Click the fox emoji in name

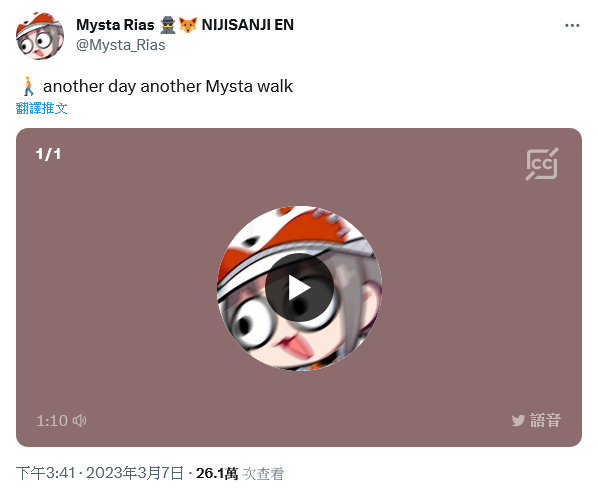coord(188,25)
